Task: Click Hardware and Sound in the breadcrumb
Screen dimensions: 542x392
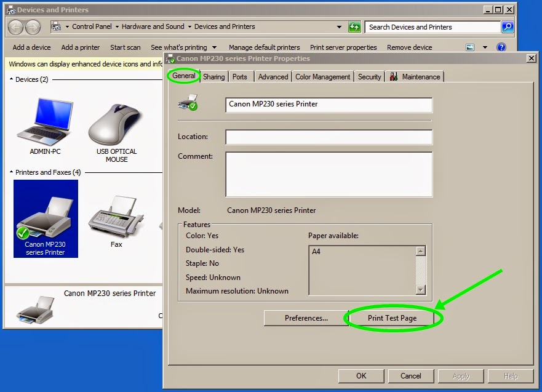Action: [x=153, y=26]
